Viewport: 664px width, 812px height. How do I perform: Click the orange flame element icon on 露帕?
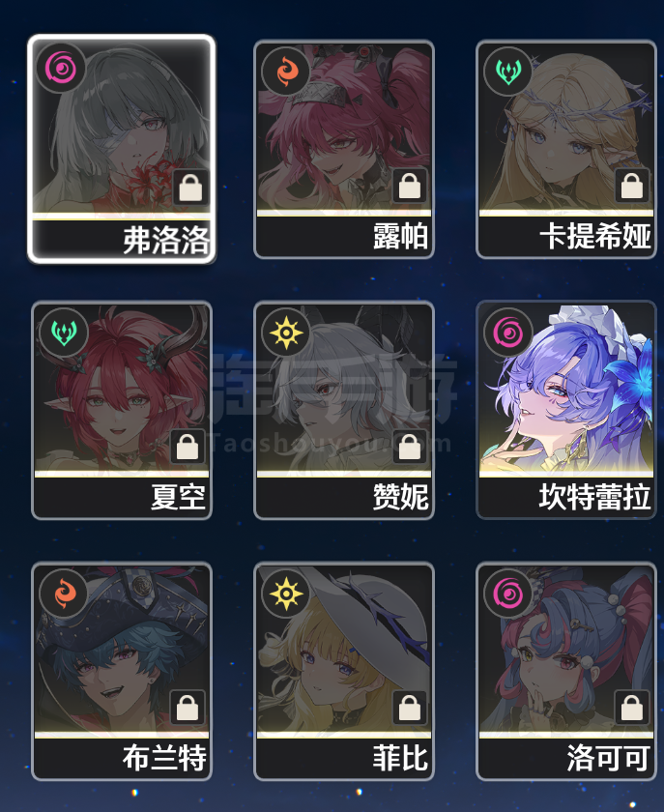click(286, 72)
